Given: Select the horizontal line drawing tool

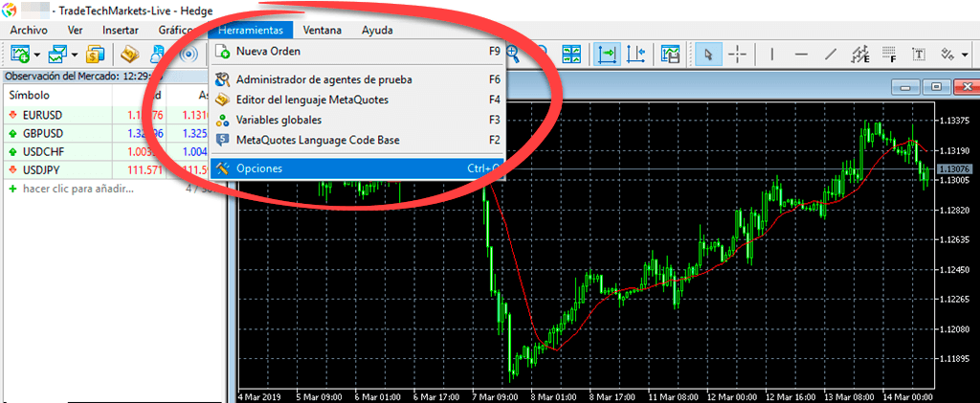Looking at the screenshot, I should [x=801, y=55].
